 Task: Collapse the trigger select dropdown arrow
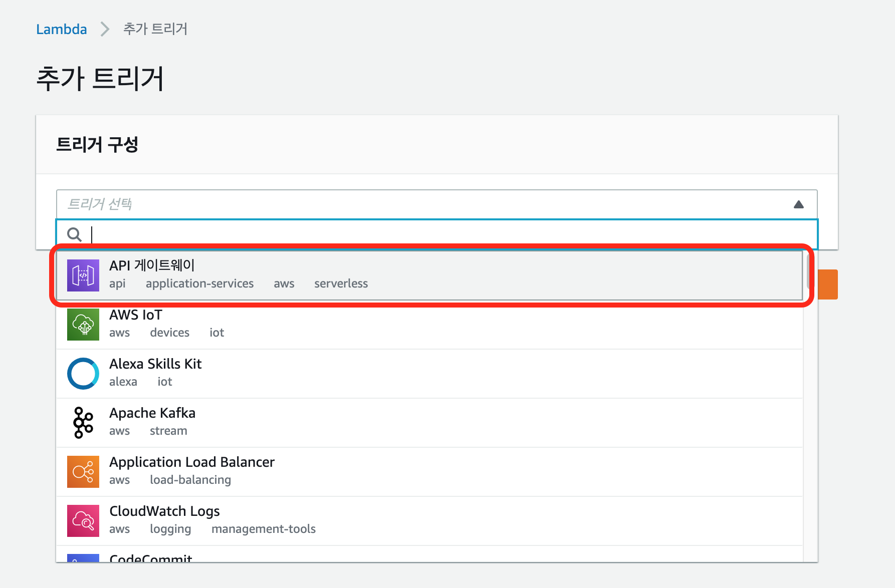[799, 204]
